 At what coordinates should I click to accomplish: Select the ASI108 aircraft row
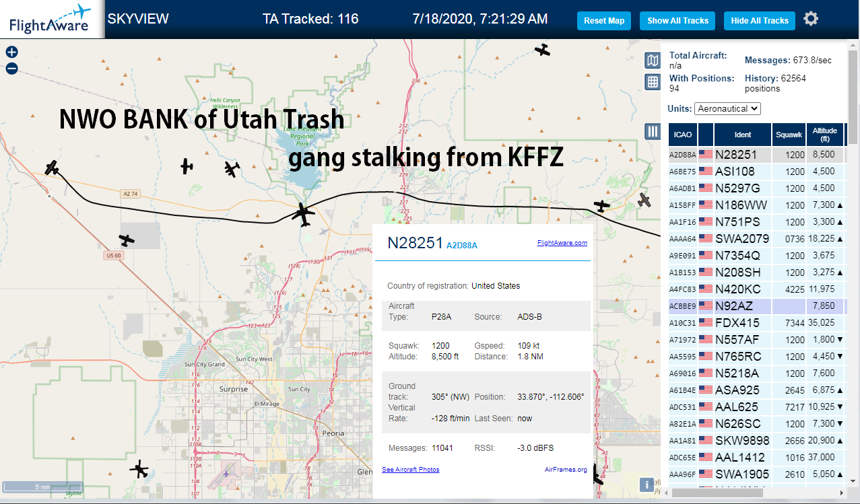click(758, 171)
